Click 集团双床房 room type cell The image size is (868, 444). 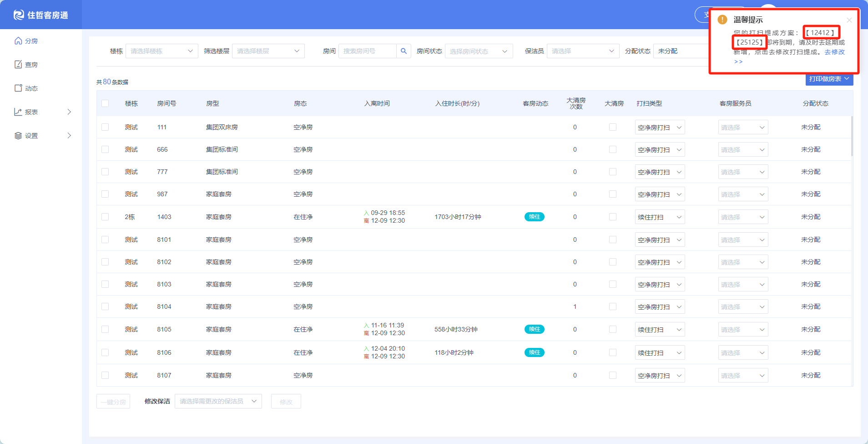[222, 127]
